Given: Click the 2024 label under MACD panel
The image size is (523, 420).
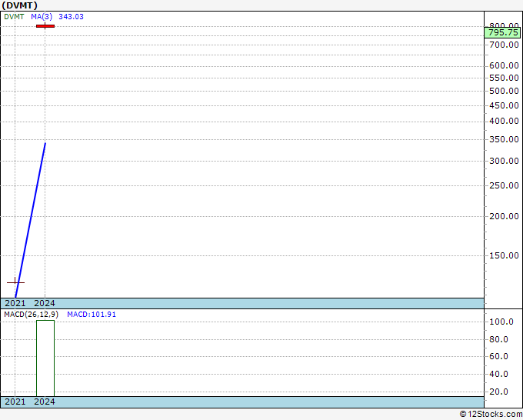Looking at the screenshot, I should click(45, 402).
